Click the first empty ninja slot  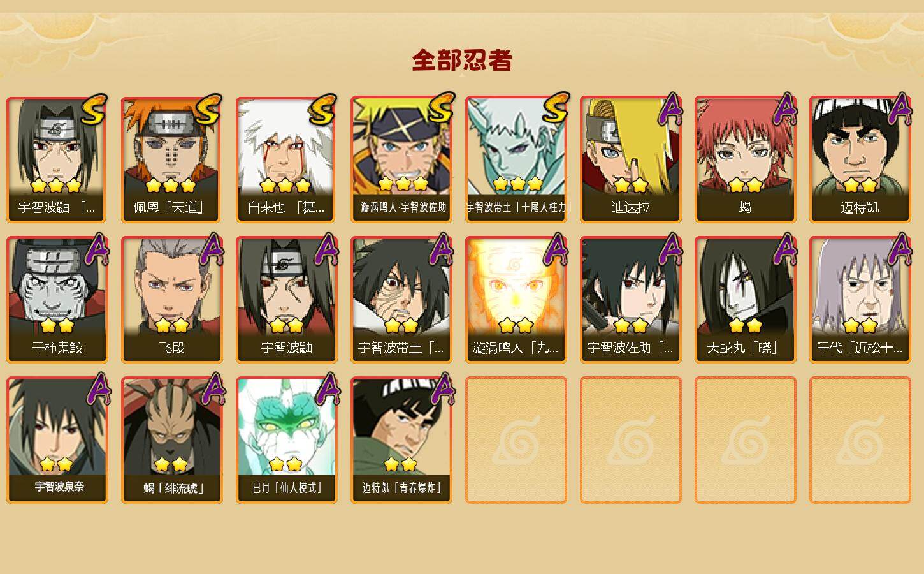point(516,440)
